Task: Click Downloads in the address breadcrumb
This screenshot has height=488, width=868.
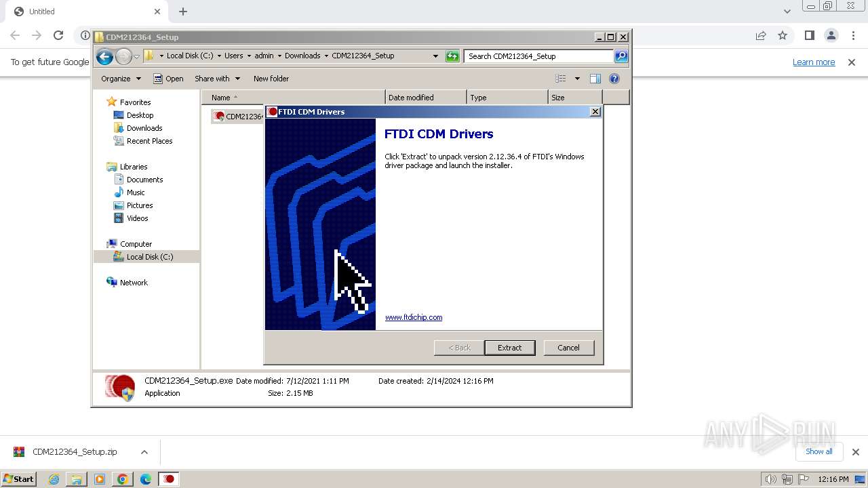Action: 302,56
